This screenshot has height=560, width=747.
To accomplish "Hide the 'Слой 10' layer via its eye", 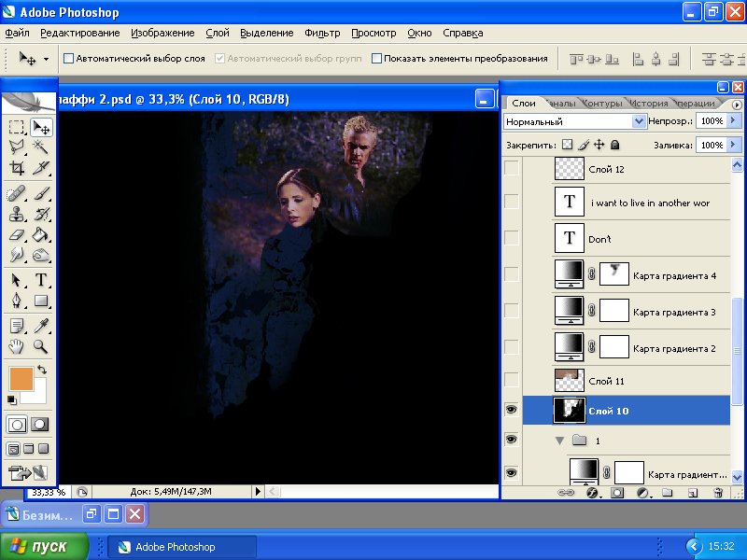I will [x=511, y=409].
